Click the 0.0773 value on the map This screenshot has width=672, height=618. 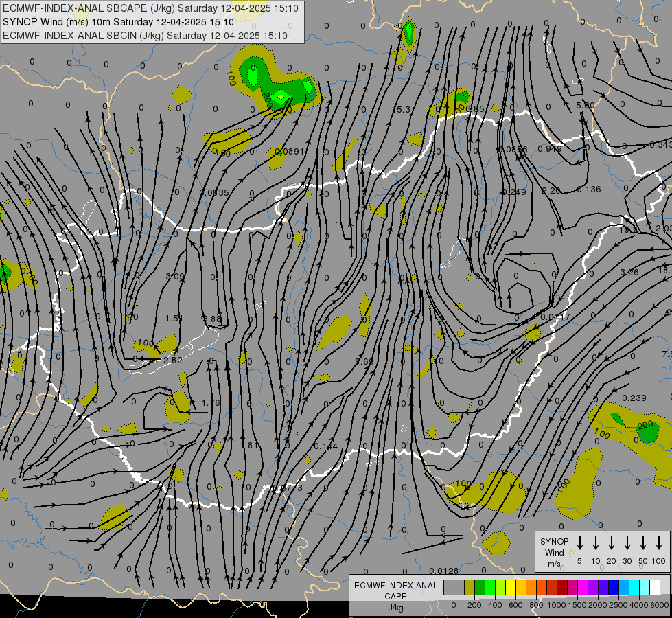288,488
